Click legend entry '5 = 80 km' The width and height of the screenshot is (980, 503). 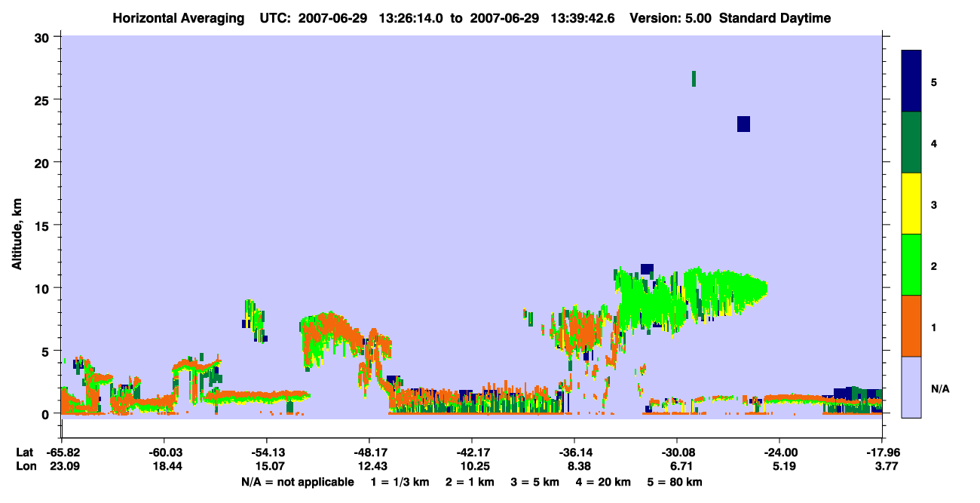675,482
